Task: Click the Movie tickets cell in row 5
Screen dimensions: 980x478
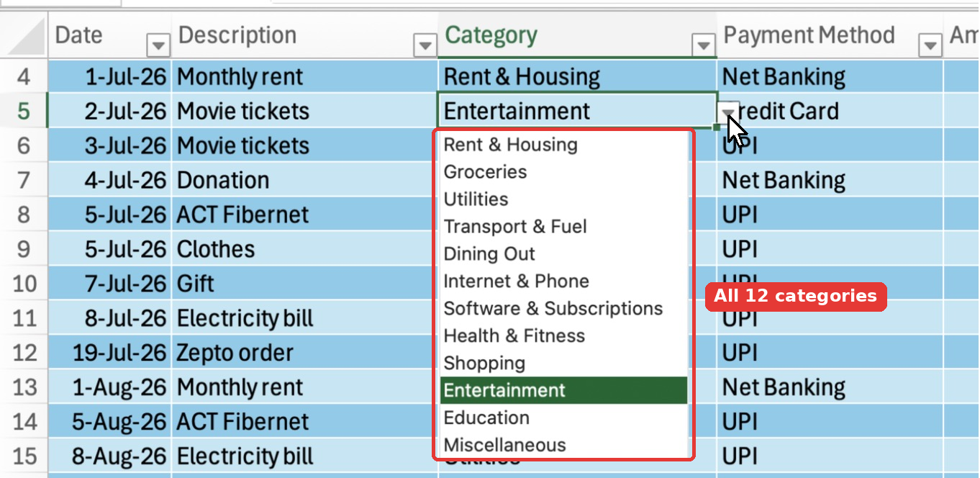Action: (x=304, y=111)
